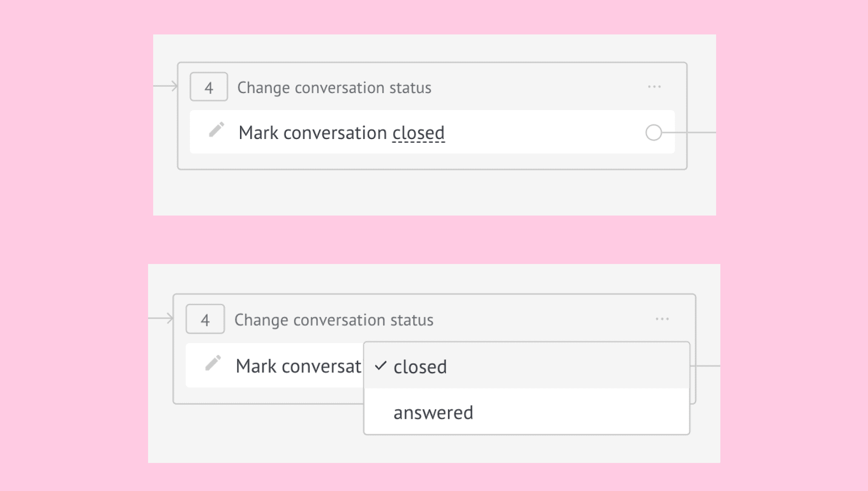The height and width of the screenshot is (491, 868).
Task: Click empty space right of 'closed' in the top action row
Action: (545, 132)
